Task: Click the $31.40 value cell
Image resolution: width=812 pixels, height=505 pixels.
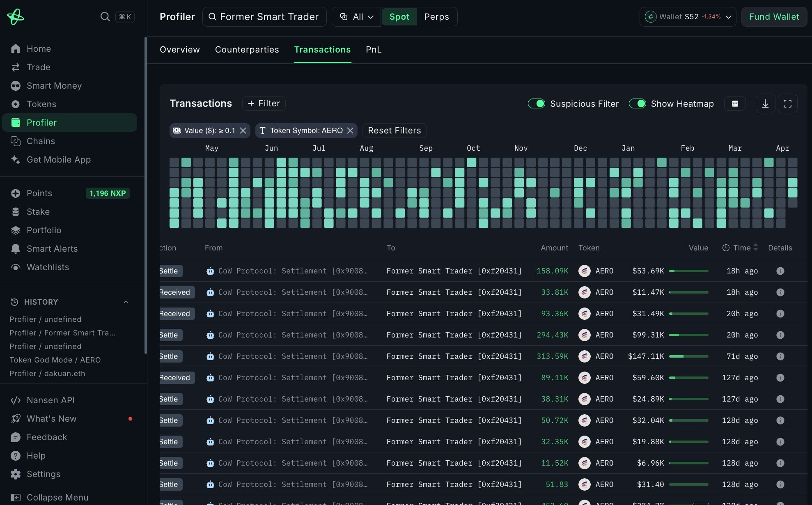Action: point(650,484)
